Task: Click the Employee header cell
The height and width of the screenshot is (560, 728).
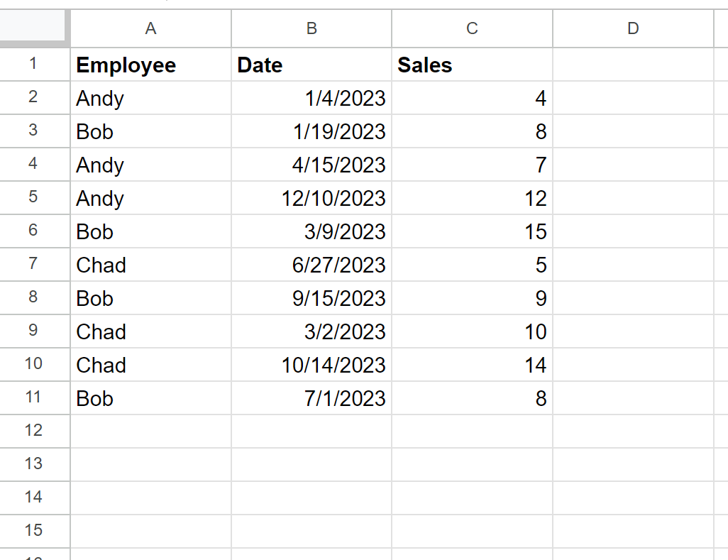Action: point(150,65)
